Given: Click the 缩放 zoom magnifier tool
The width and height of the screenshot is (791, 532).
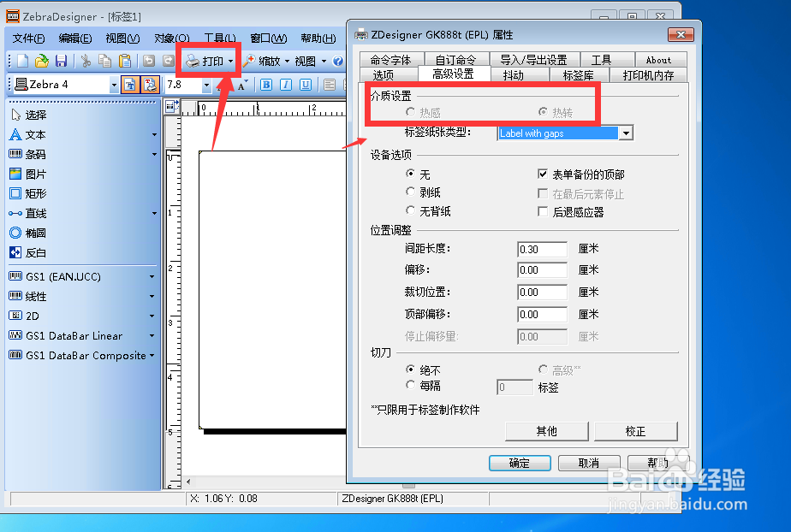Looking at the screenshot, I should 261,61.
